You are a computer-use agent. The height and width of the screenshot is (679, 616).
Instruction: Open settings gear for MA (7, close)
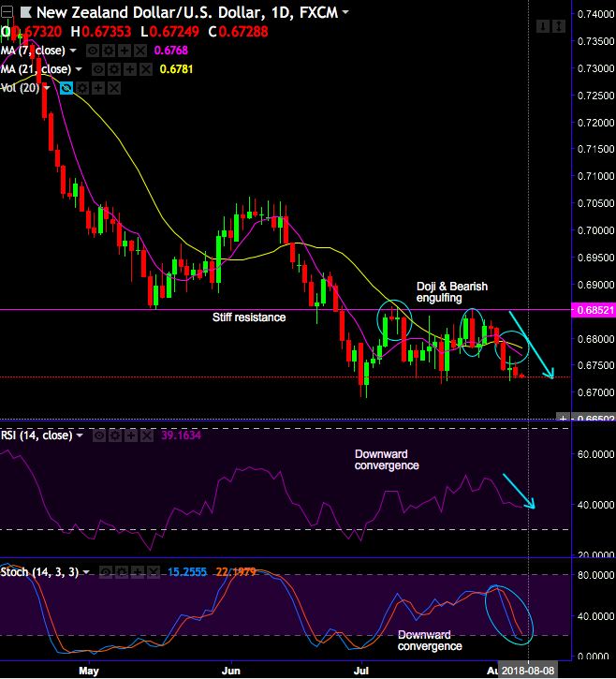[x=109, y=51]
